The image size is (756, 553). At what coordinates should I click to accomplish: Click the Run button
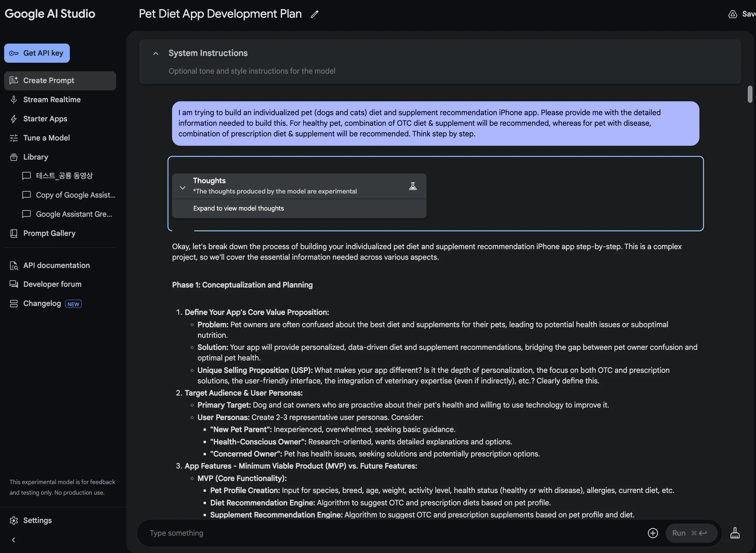[x=691, y=533]
